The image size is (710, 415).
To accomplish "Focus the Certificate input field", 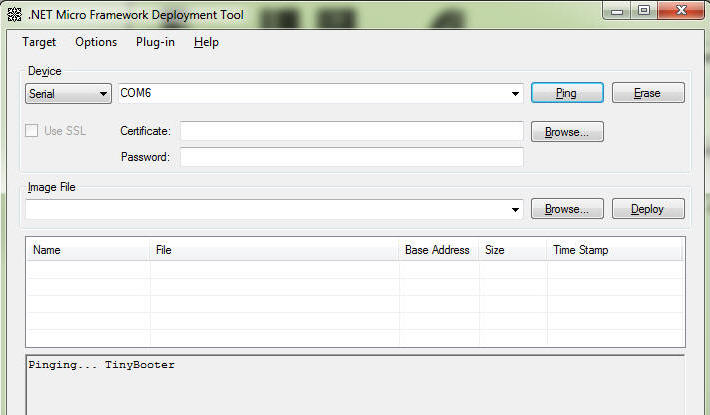I will pyautogui.click(x=352, y=131).
